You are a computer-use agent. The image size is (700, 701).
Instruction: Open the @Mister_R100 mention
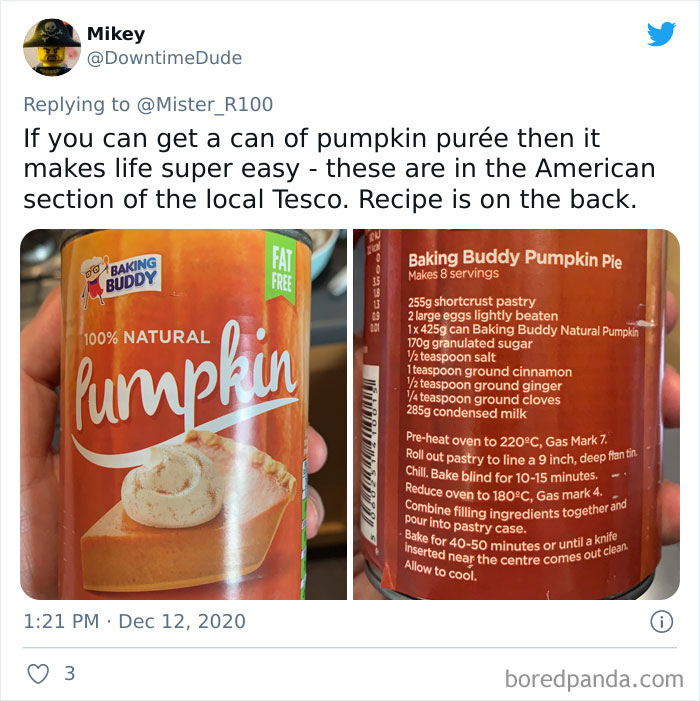click(205, 105)
